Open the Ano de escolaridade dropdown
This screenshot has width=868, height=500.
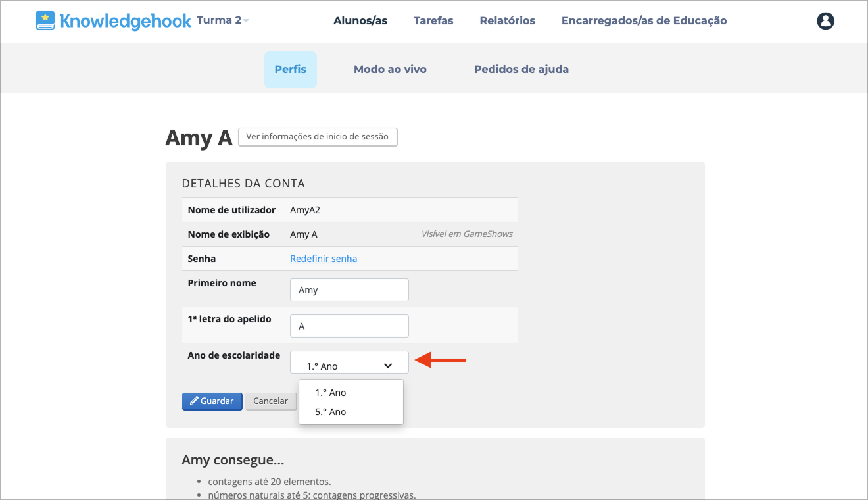(349, 362)
